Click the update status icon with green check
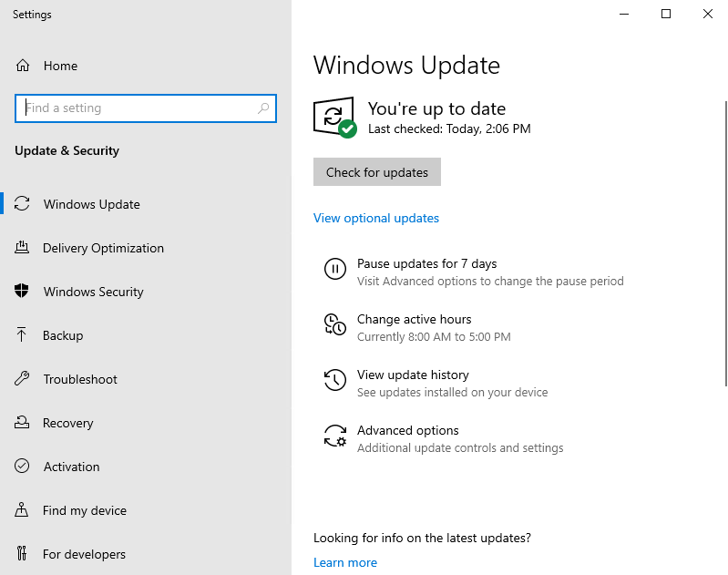 (335, 118)
